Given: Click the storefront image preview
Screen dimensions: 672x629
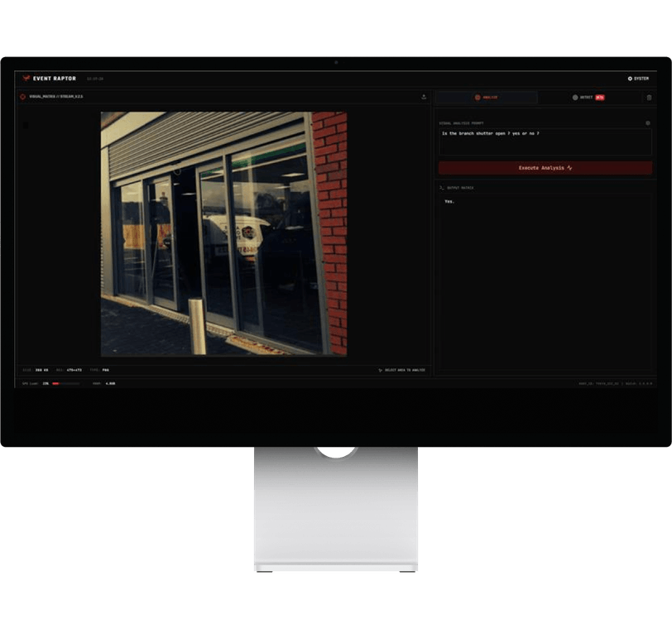Looking at the screenshot, I should (x=223, y=234).
